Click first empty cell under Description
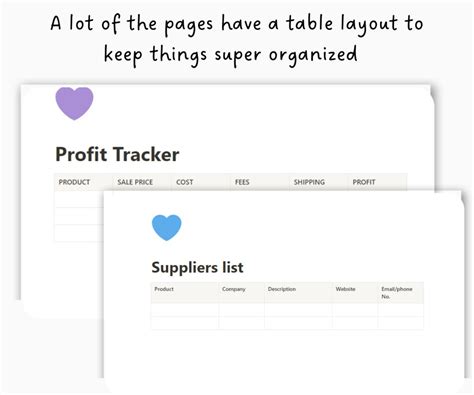Screen dimensions: 474x395 [299, 310]
